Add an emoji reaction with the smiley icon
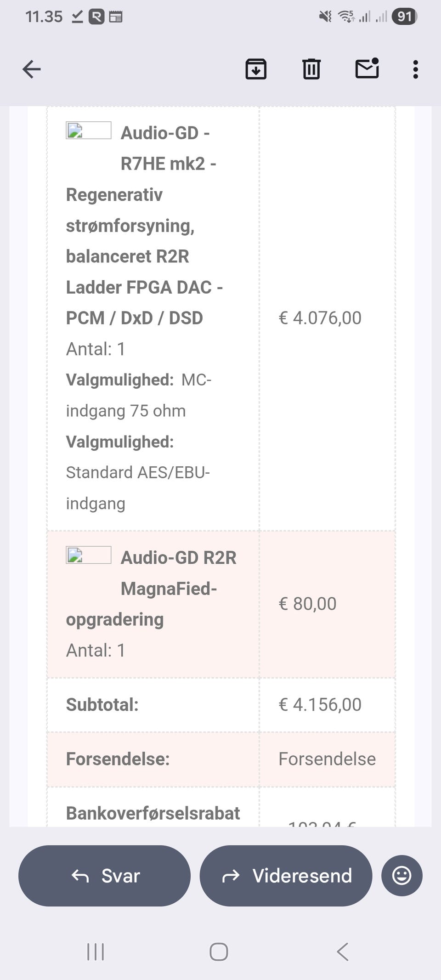The height and width of the screenshot is (980, 441). (x=401, y=875)
